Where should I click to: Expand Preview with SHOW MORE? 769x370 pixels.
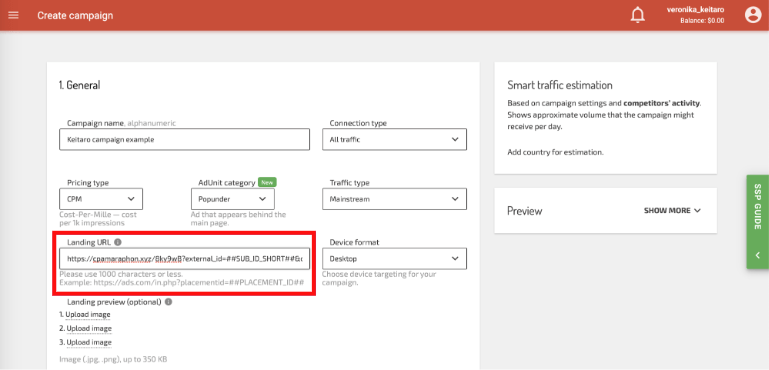point(672,211)
